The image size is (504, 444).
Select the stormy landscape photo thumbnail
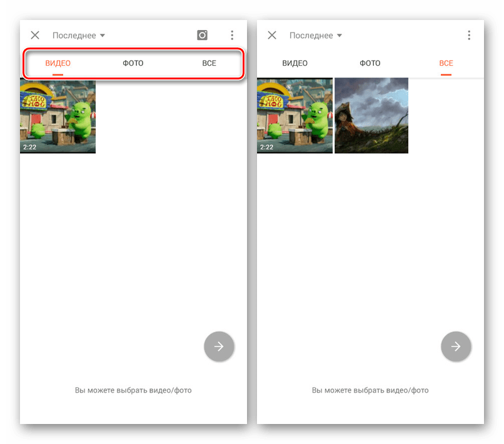pyautogui.click(x=371, y=115)
